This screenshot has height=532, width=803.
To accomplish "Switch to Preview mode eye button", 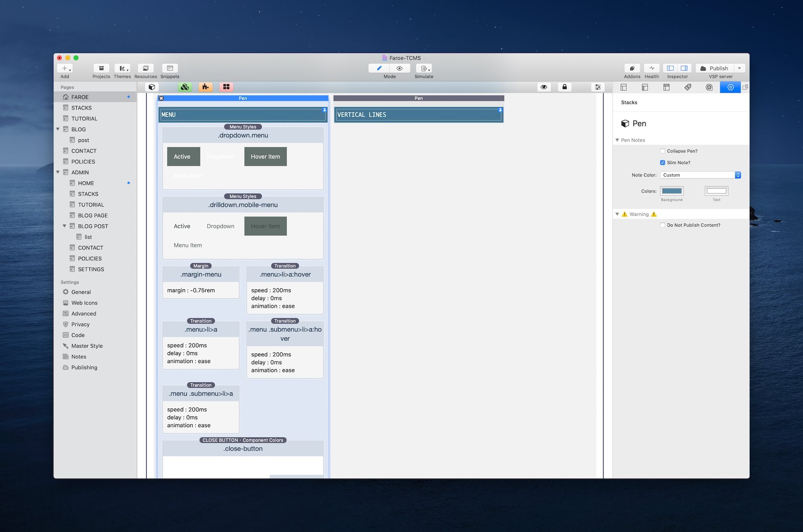I will point(399,68).
